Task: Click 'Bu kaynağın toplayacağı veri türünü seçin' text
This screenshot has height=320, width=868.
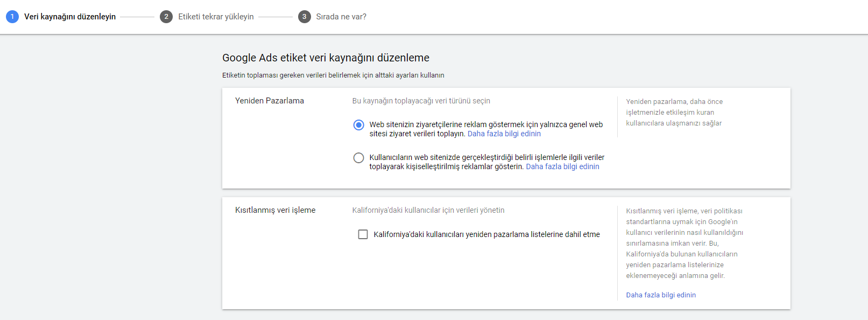Action: 421,101
